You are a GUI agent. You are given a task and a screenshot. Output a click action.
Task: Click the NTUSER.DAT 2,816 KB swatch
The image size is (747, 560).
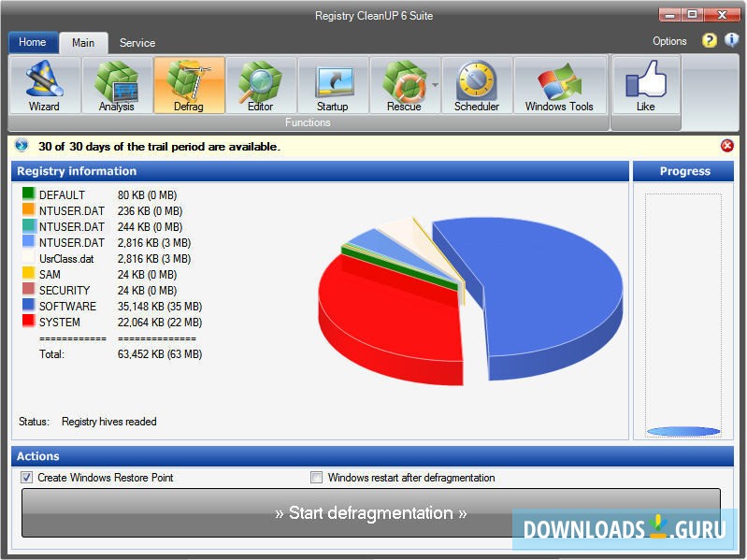29,241
